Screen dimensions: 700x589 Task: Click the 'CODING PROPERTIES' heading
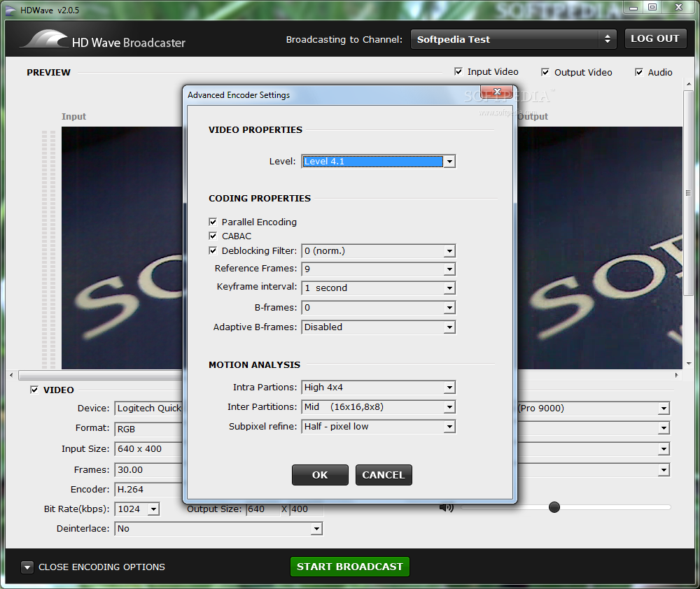260,199
